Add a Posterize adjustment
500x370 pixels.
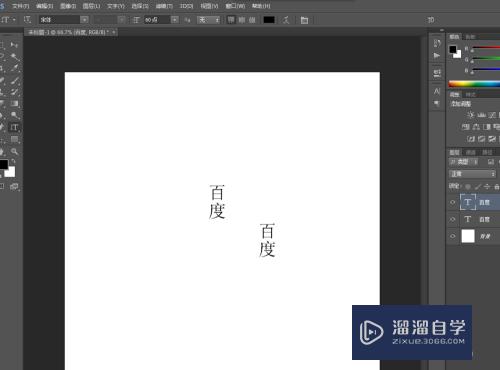tap(481, 139)
